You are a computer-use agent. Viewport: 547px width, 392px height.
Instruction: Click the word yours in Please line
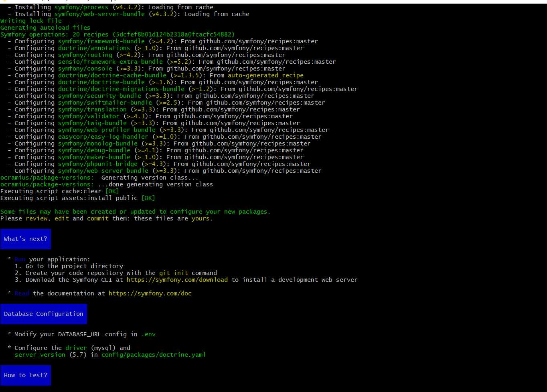[x=201, y=218]
